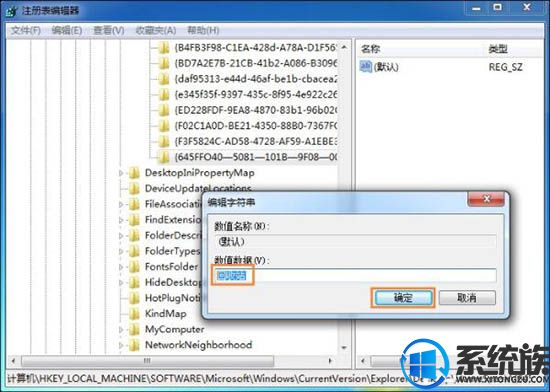Click the tree pane's vertical scrollbar down arrow
Image resolution: width=550 pixels, height=392 pixels.
pos(344,347)
